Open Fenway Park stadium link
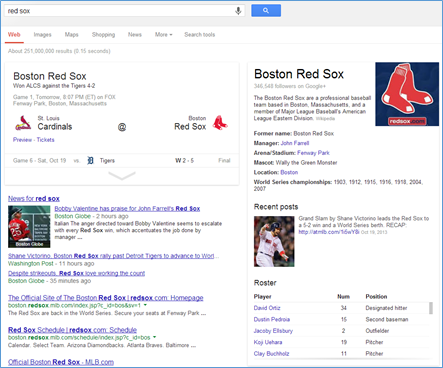 click(313, 153)
